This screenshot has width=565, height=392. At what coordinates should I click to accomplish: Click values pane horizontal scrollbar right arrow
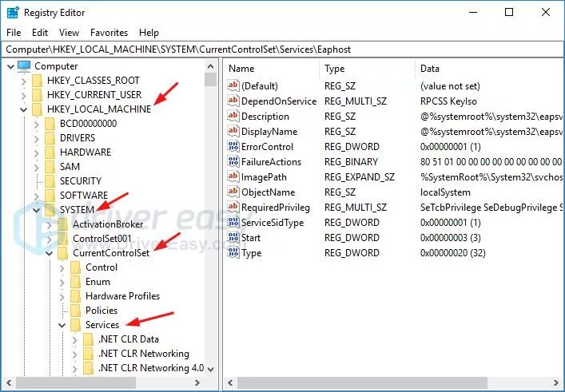click(556, 383)
